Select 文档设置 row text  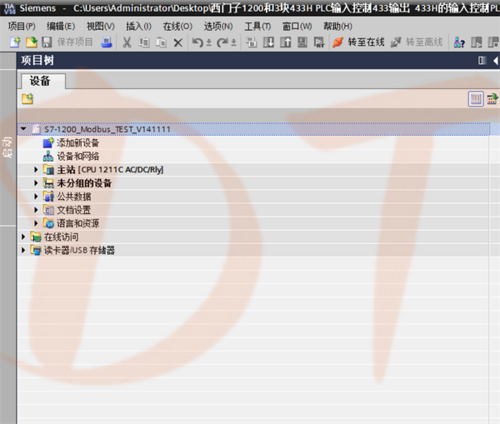point(74,210)
